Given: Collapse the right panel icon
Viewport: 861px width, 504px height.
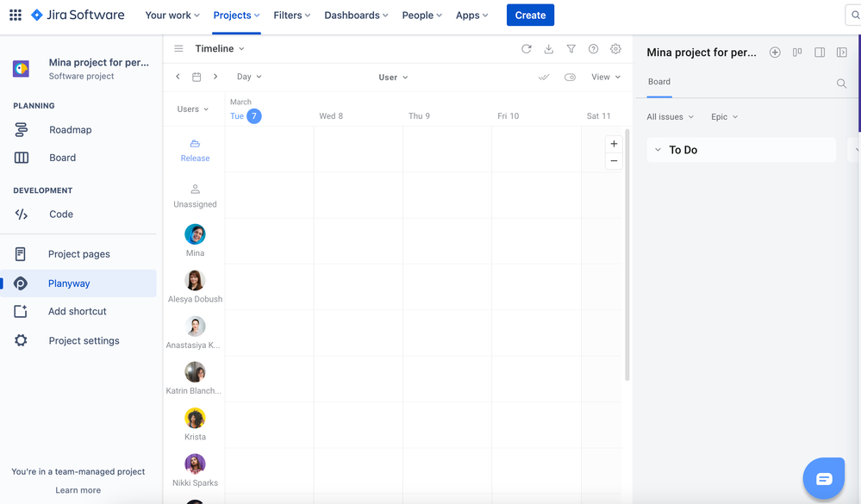Looking at the screenshot, I should (x=842, y=53).
